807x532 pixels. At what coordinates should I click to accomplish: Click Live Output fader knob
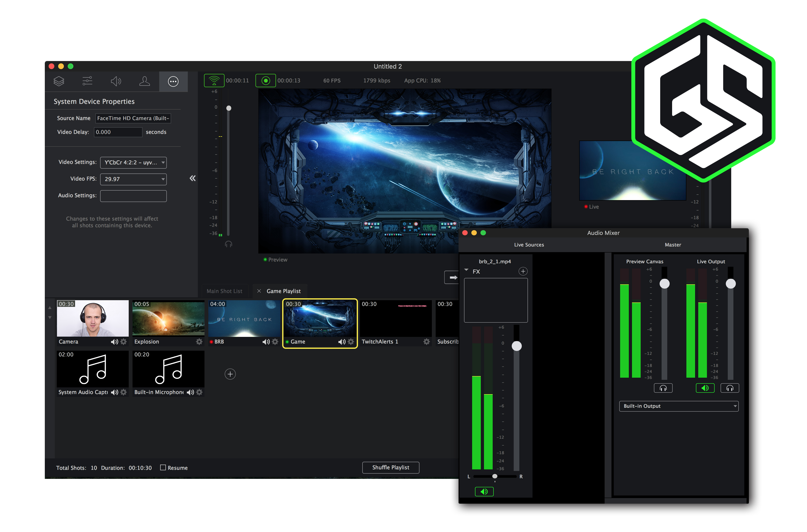[731, 284]
